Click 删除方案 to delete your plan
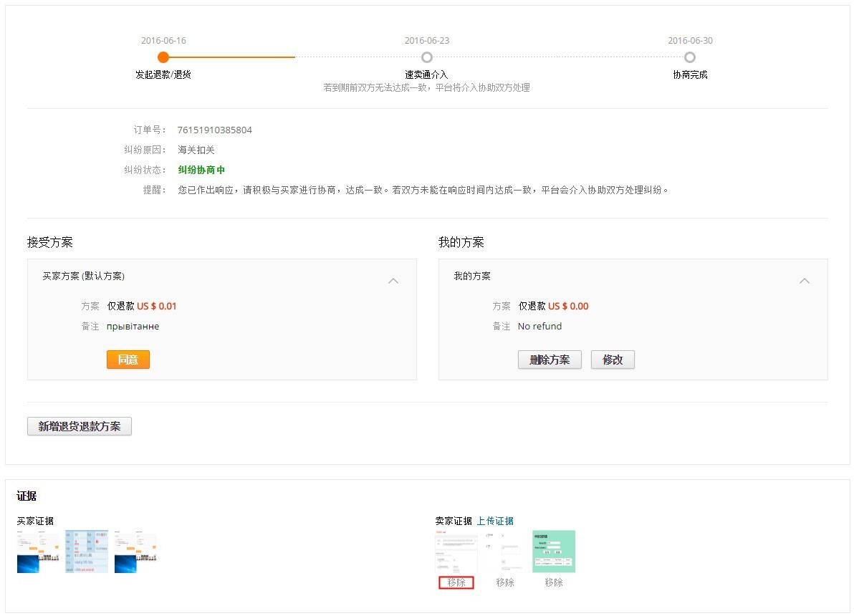The height and width of the screenshot is (616, 854). pyautogui.click(x=550, y=360)
